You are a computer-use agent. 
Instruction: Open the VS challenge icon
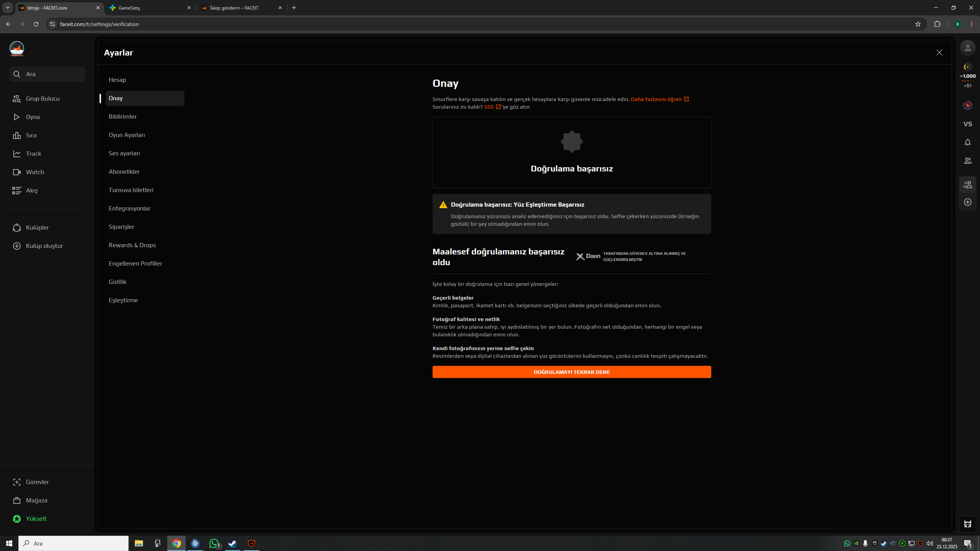(967, 124)
